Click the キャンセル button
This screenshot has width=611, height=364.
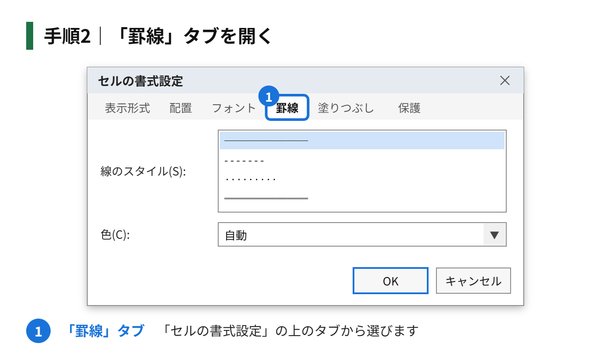click(474, 281)
